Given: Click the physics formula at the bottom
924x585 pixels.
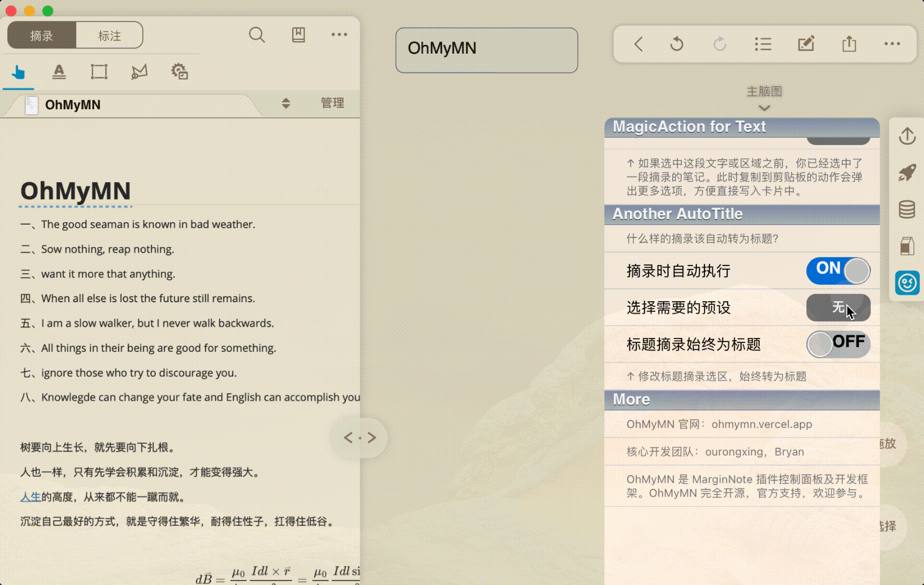Looking at the screenshot, I should click(278, 575).
